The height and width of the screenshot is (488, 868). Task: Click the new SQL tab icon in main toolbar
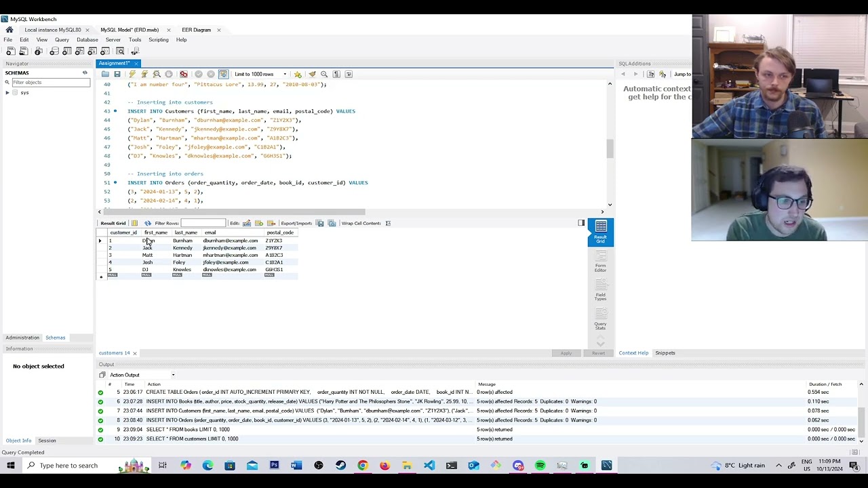9,52
